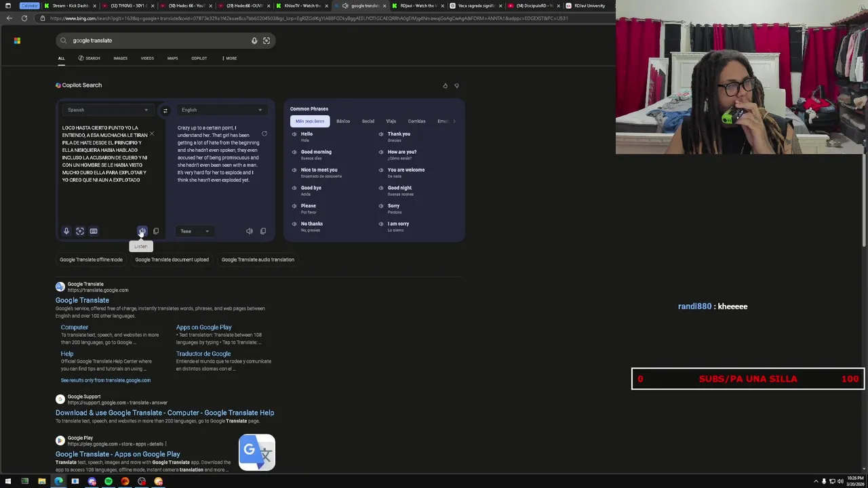Click the camera scan icon in translator
The width and height of the screenshot is (868, 488).
tap(80, 231)
